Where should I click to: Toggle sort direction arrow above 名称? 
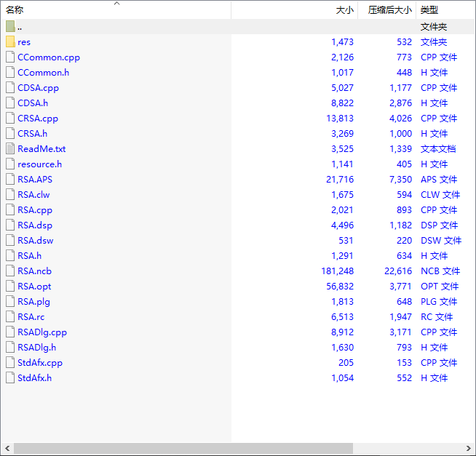117,4
